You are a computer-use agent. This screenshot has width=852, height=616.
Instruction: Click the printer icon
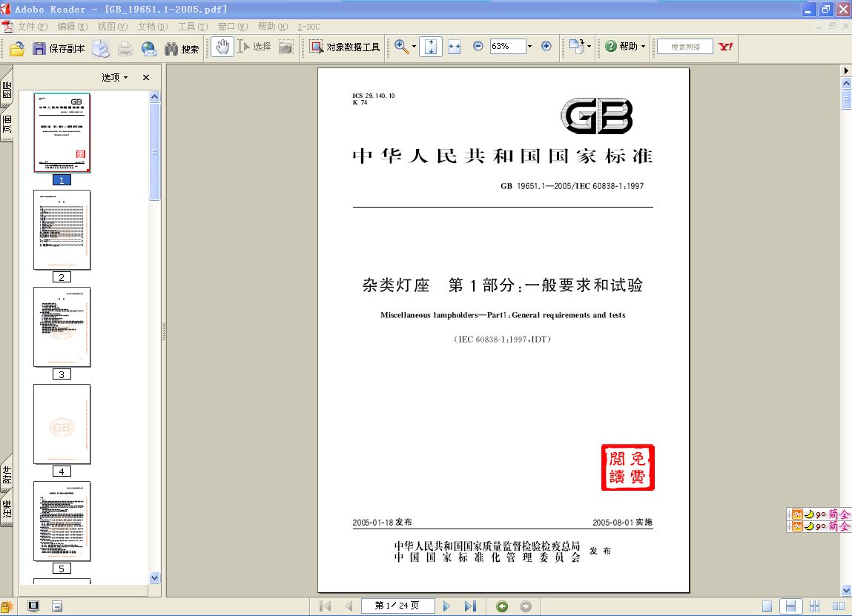coord(125,49)
